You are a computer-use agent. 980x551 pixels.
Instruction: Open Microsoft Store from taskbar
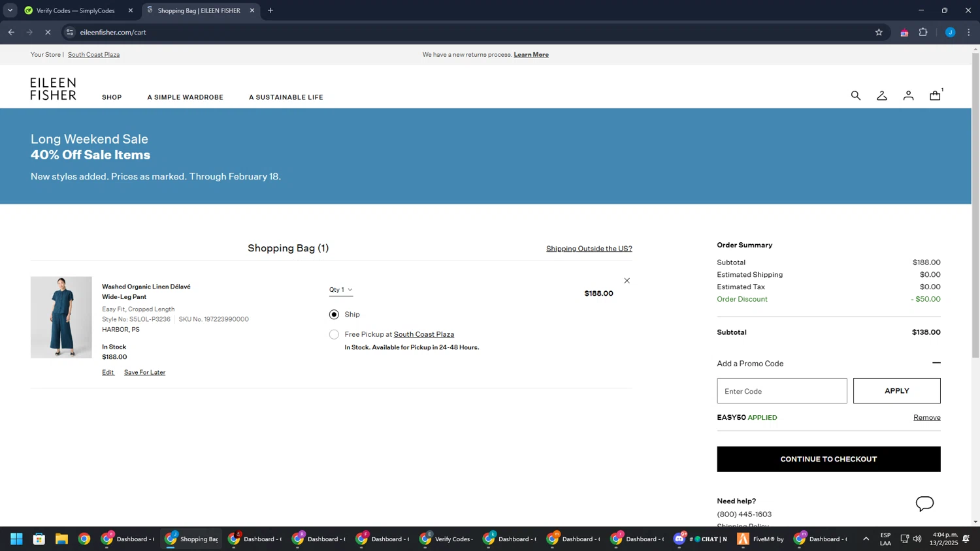39,539
